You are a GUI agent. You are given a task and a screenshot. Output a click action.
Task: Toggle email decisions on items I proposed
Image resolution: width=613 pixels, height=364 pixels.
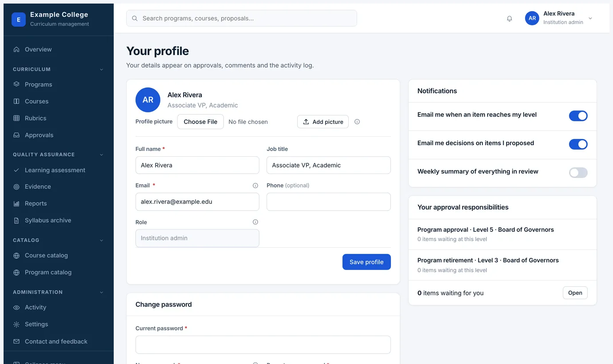pos(578,144)
